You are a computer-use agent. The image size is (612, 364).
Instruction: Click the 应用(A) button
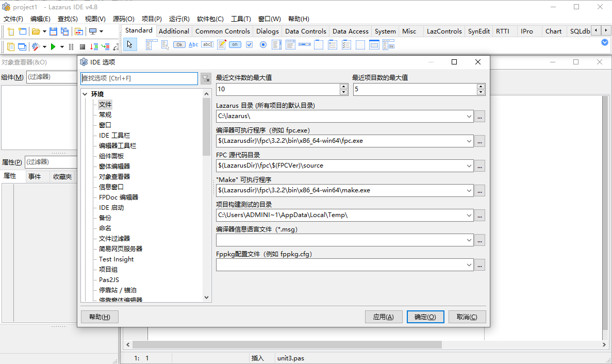click(x=383, y=317)
